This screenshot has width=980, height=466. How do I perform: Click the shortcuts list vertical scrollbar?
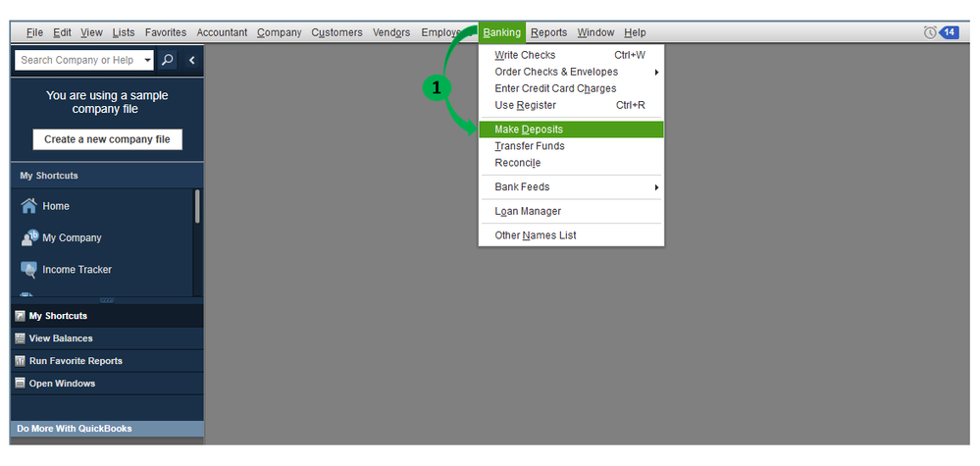197,206
